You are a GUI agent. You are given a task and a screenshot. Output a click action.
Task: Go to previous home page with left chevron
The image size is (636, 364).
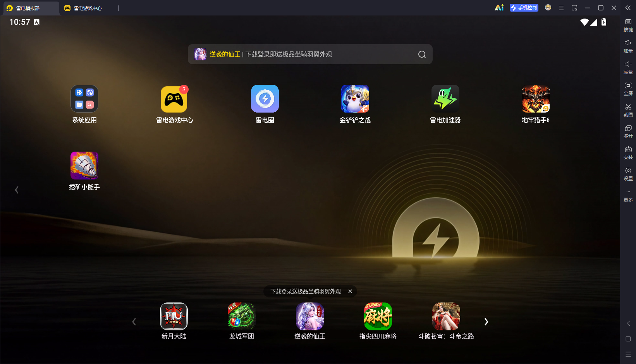17,190
